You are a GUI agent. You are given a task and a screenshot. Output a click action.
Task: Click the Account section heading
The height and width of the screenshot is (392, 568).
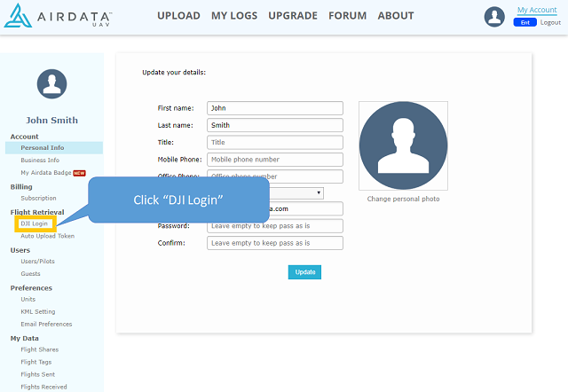point(24,137)
